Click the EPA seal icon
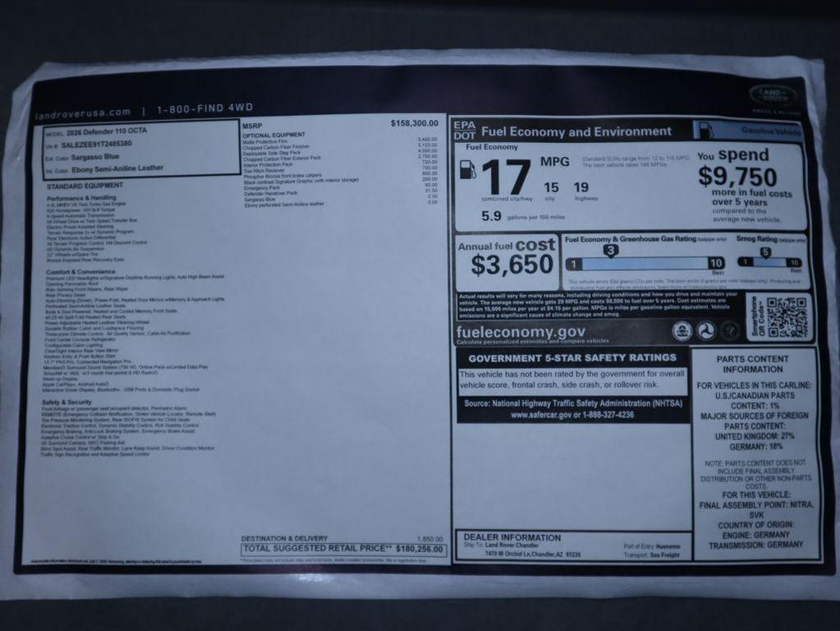The width and height of the screenshot is (840, 631). [x=681, y=330]
